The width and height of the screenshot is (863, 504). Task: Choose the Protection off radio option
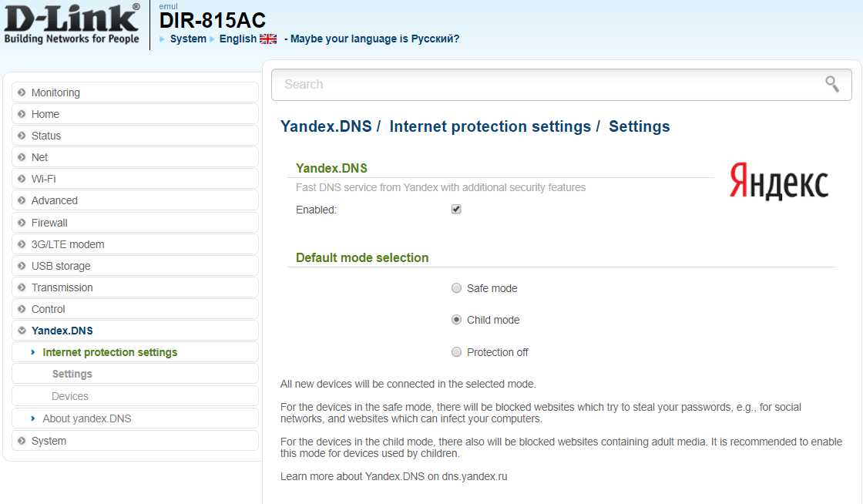pos(456,352)
